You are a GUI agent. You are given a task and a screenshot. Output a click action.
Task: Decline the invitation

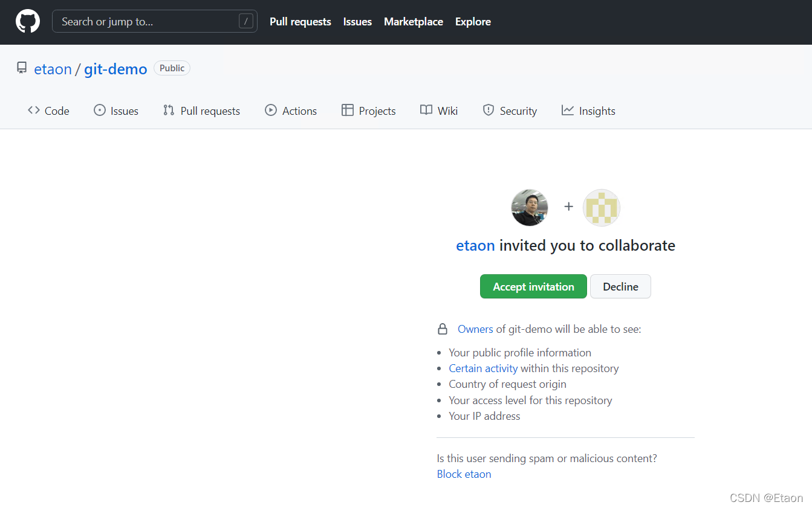click(x=620, y=286)
